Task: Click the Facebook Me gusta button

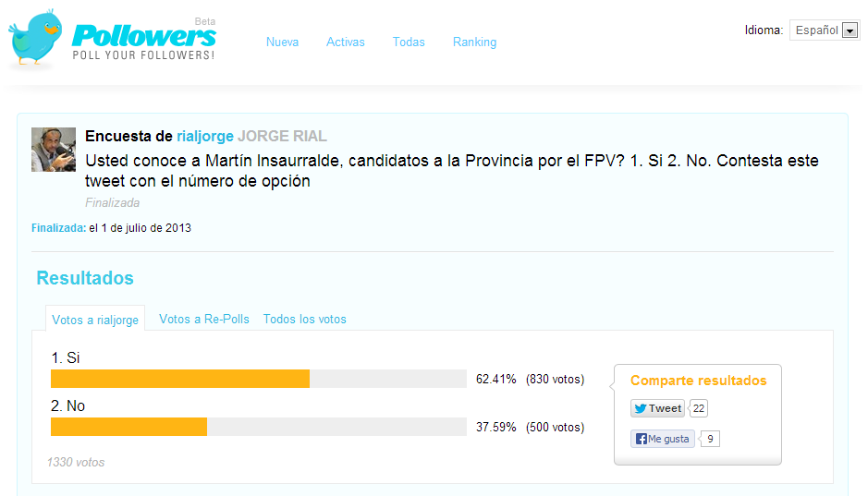Action: coord(663,439)
